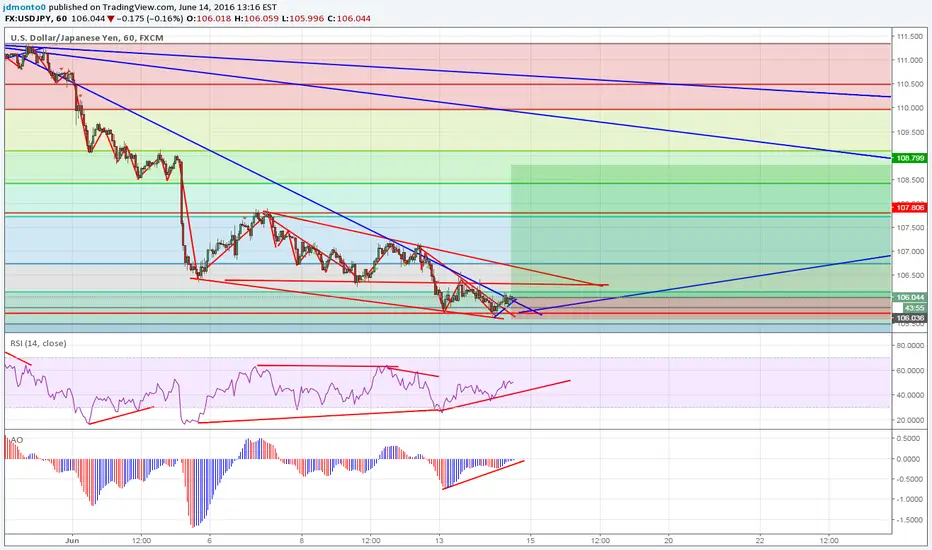
Task: Click the red down-arrow price change indicator
Action: (x=110, y=18)
